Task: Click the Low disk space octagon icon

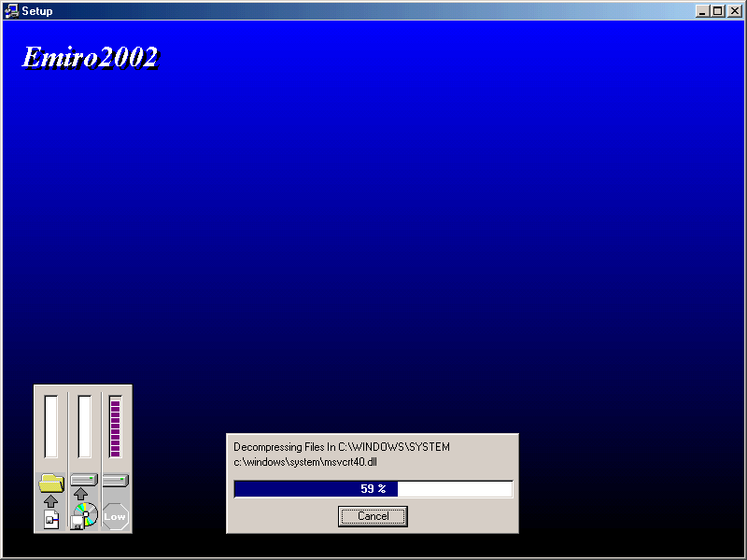Action: click(x=115, y=517)
